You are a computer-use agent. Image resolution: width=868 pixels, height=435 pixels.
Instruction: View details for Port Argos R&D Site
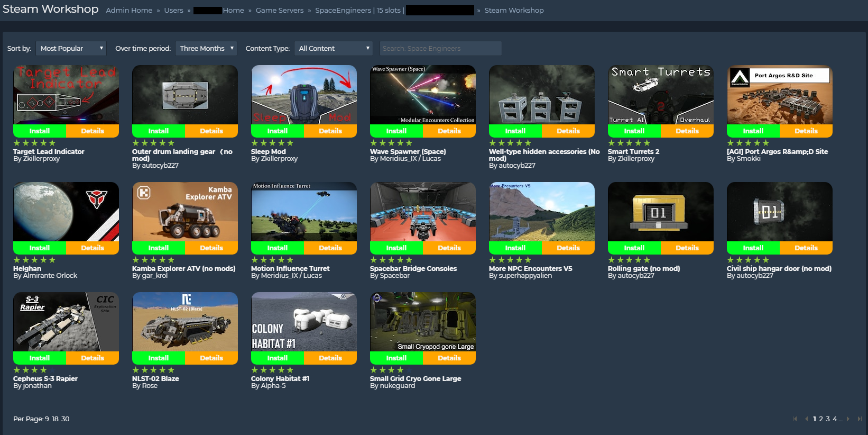click(x=806, y=131)
